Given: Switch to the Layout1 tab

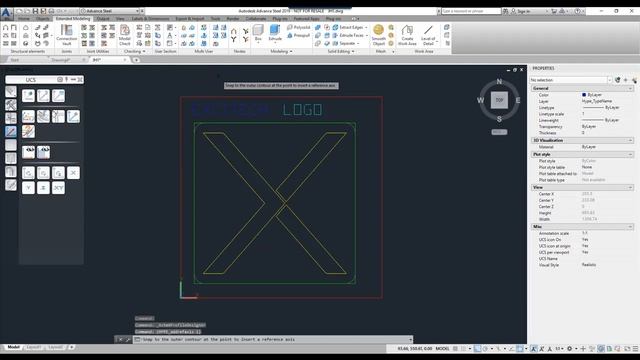Looking at the screenshot, I should [33, 347].
